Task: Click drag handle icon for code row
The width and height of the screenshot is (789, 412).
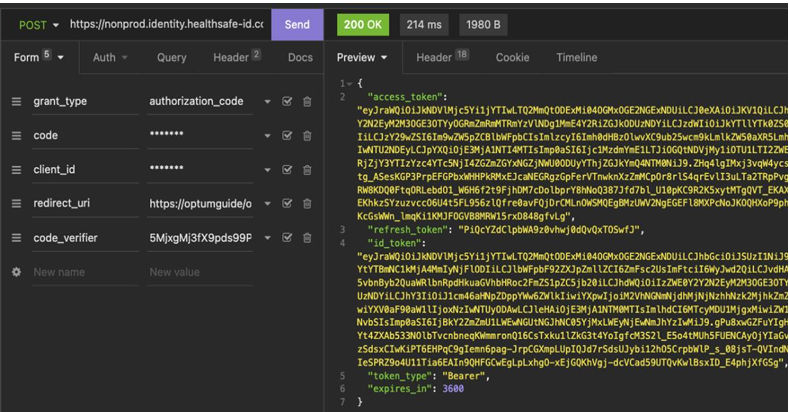Action: 17,136
